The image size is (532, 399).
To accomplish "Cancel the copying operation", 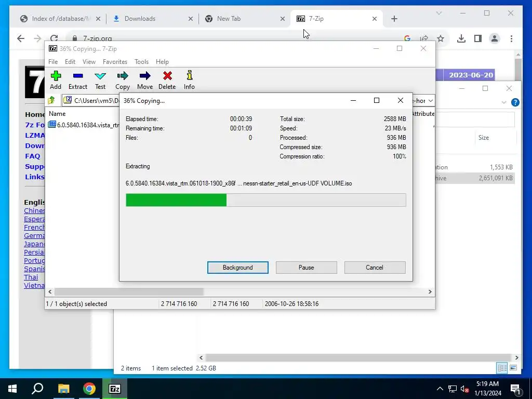I will click(x=375, y=268).
